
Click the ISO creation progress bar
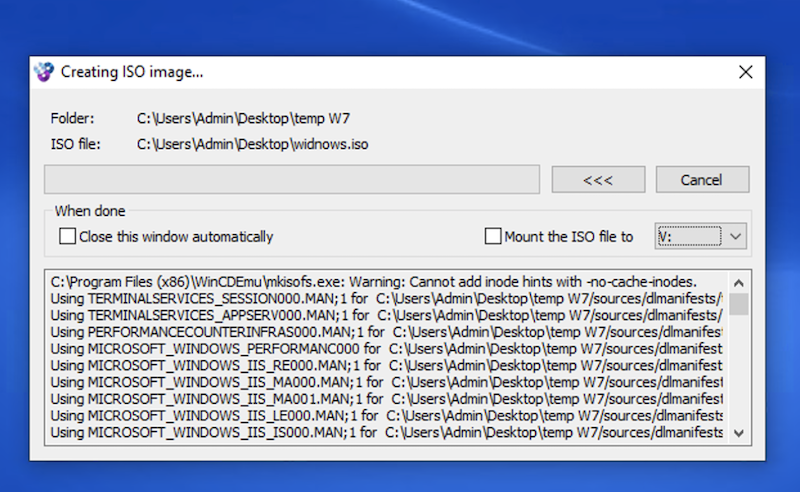(292, 180)
